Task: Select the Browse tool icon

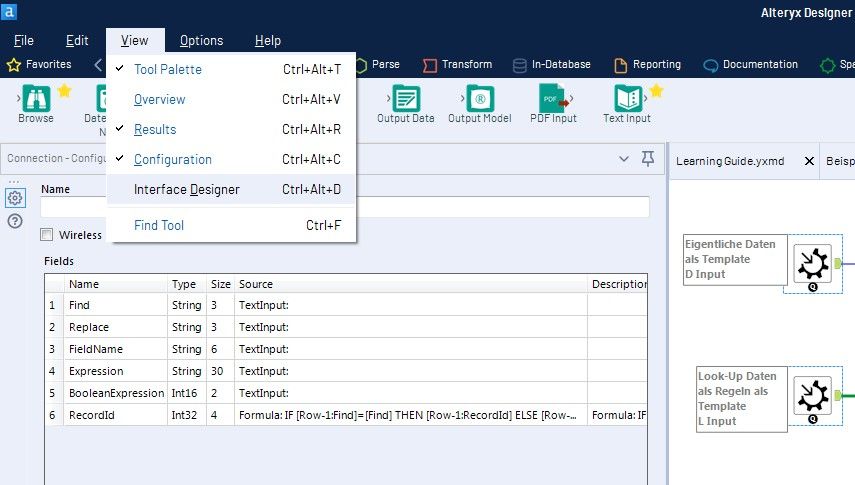Action: (36, 98)
